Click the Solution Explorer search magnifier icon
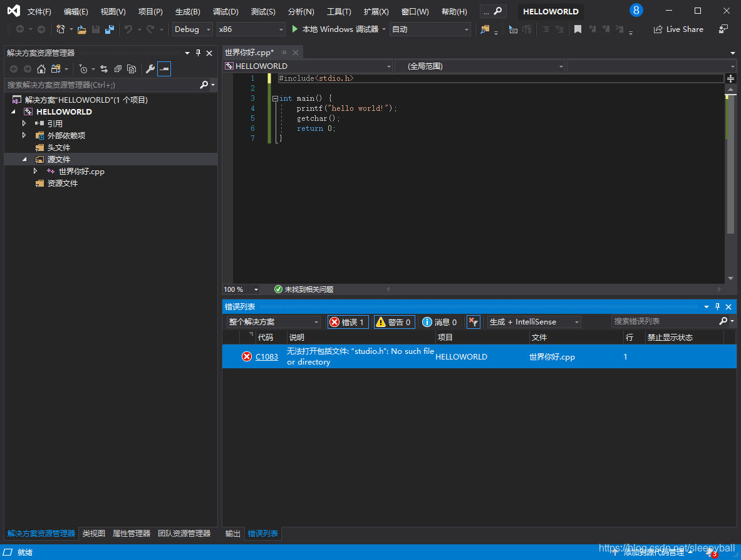Viewport: 741px width, 560px height. click(x=204, y=85)
